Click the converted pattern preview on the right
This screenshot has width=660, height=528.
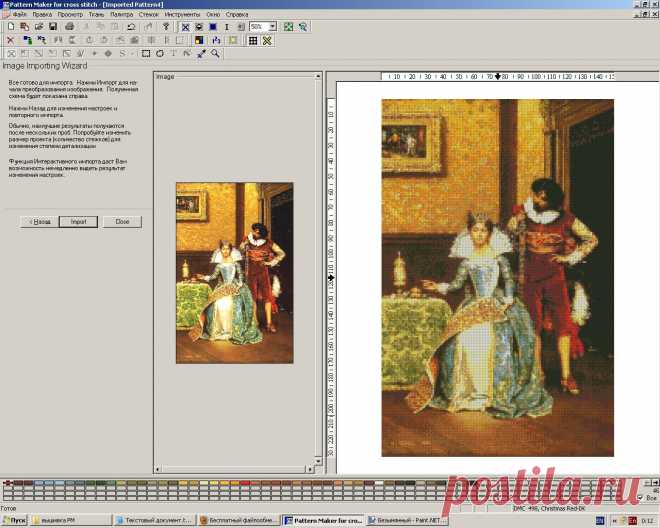tap(498, 278)
